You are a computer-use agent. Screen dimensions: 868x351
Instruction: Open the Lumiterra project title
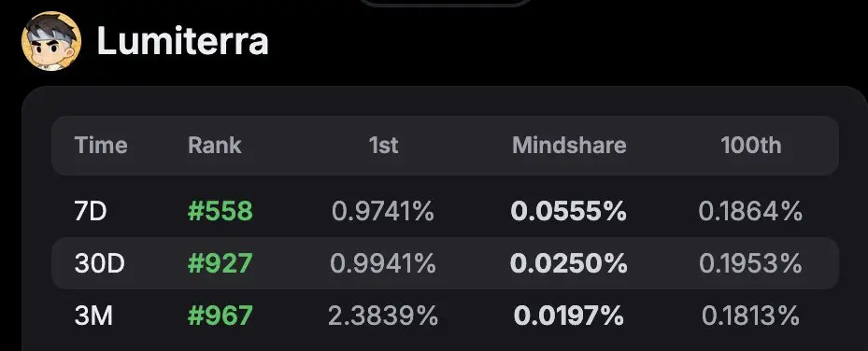click(183, 41)
